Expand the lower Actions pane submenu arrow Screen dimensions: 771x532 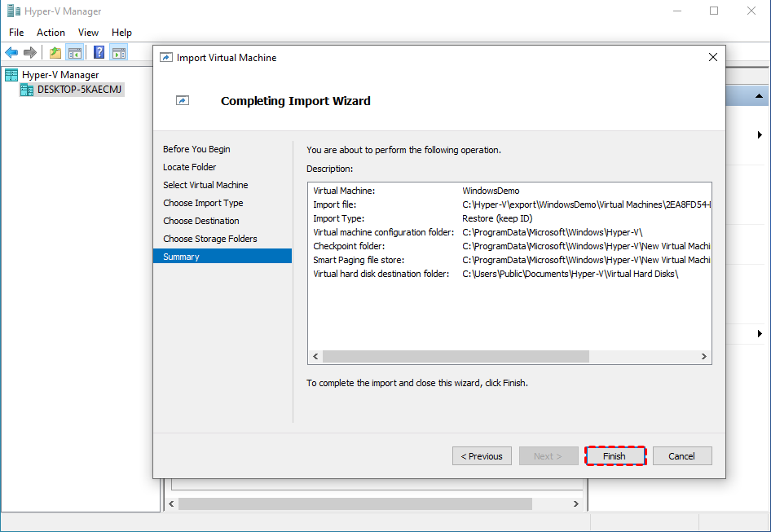(x=760, y=334)
